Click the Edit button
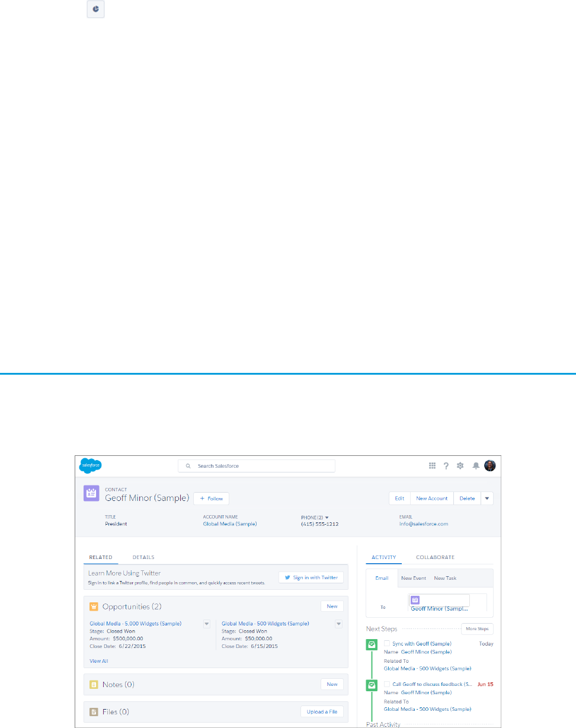 point(399,499)
